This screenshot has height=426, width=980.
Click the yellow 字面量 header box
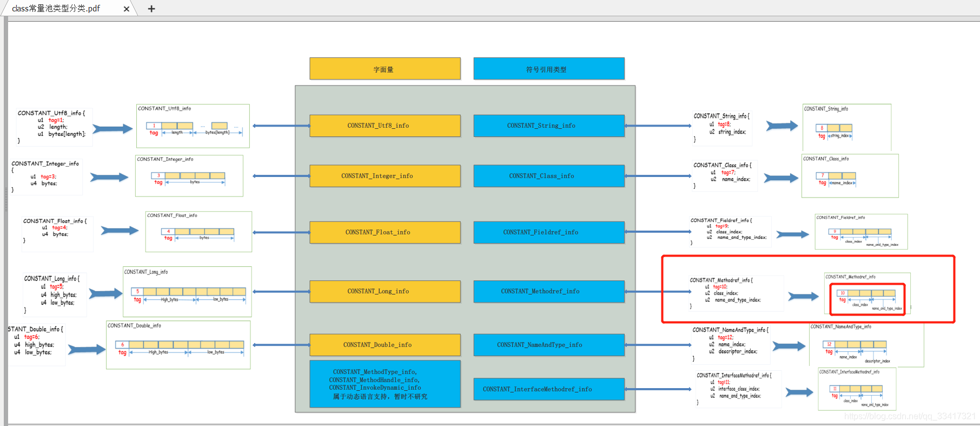click(x=385, y=69)
